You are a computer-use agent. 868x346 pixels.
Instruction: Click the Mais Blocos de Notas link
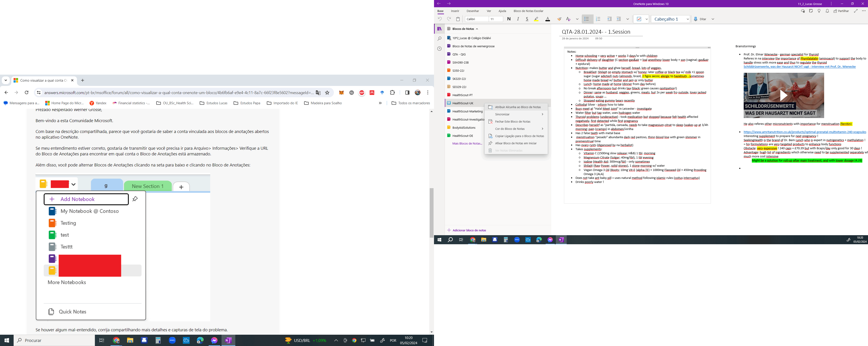(x=467, y=144)
